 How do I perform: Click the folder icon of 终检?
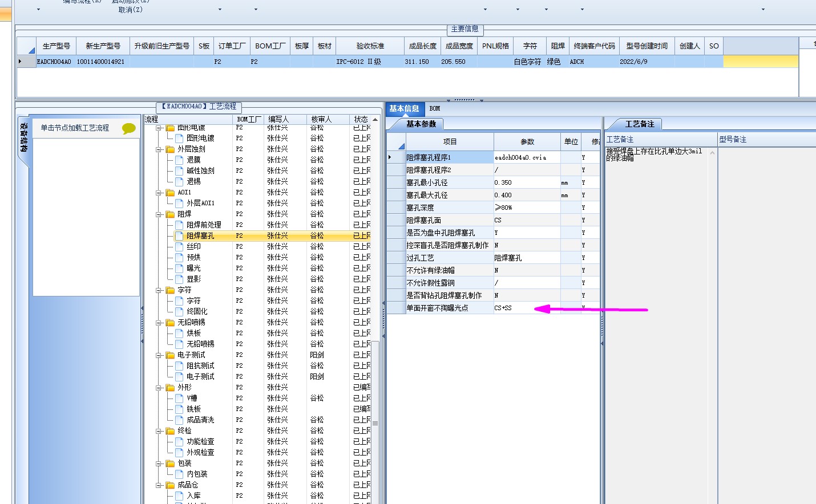point(170,431)
